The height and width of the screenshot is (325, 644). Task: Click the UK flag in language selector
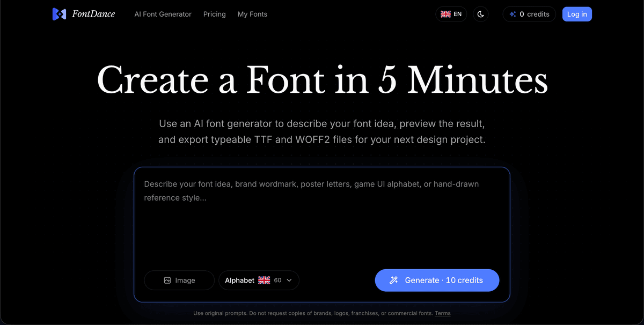(445, 14)
